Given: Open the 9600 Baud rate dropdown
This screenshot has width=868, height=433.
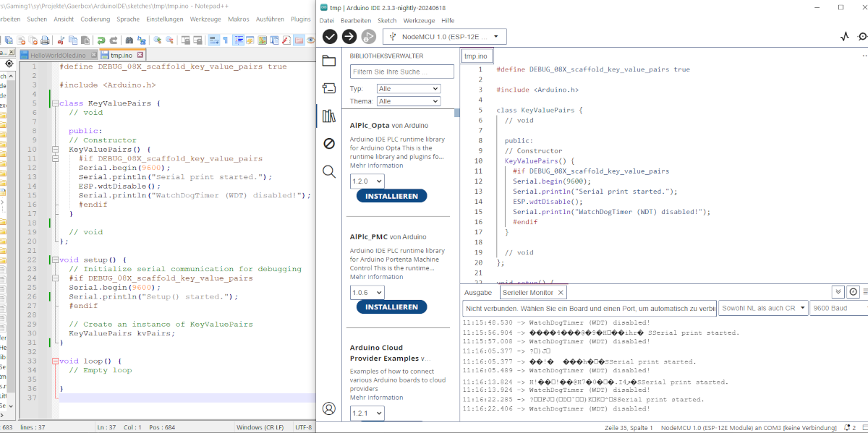Looking at the screenshot, I should coord(839,308).
